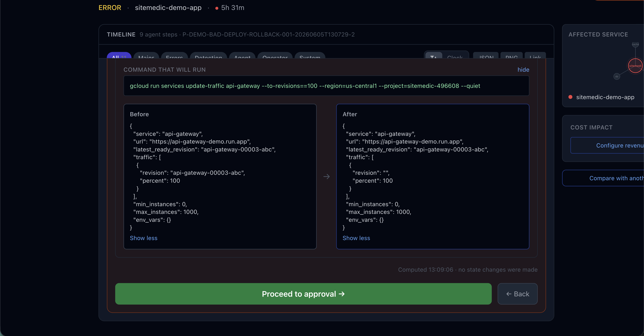Click the COMMAND THAT WILL RUN label

(165, 70)
